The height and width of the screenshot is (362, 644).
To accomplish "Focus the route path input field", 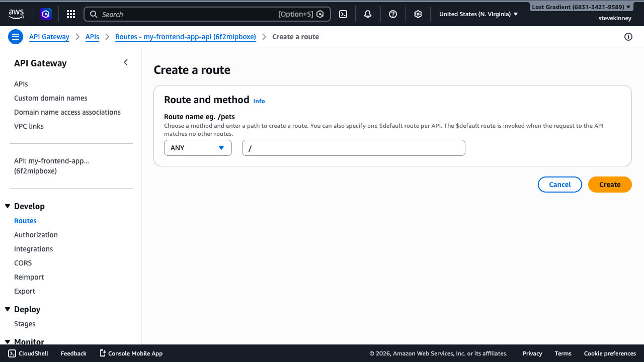I will click(x=354, y=148).
